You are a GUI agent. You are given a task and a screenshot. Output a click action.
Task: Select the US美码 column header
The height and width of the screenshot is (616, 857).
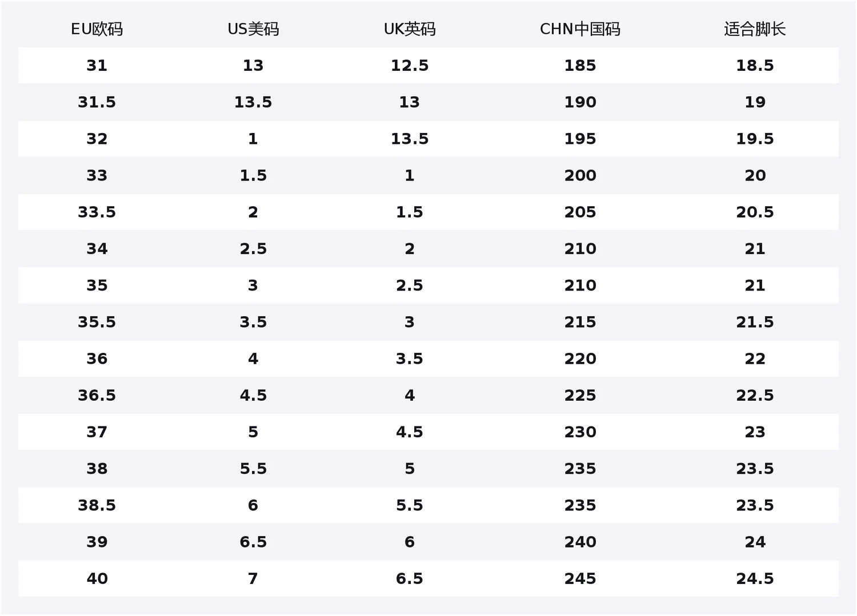[253, 29]
